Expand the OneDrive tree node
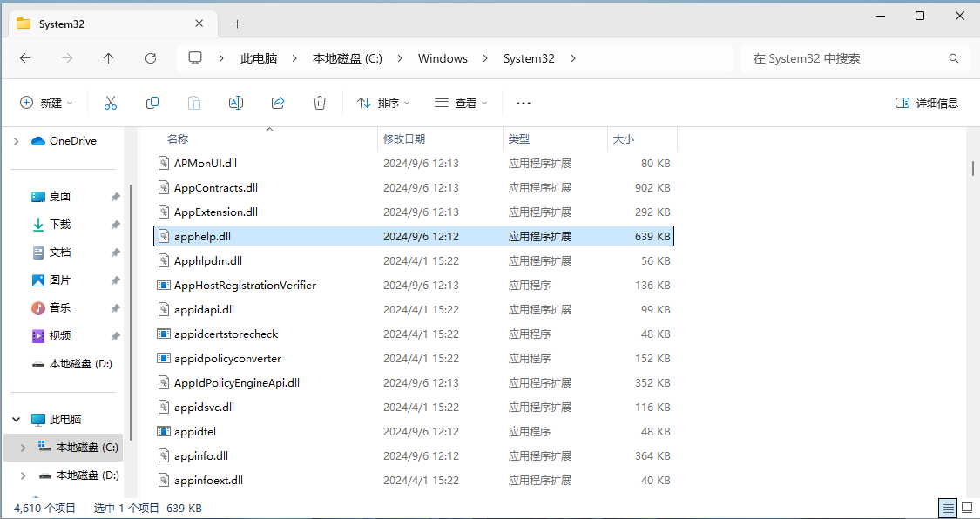The width and height of the screenshot is (980, 519). point(17,141)
